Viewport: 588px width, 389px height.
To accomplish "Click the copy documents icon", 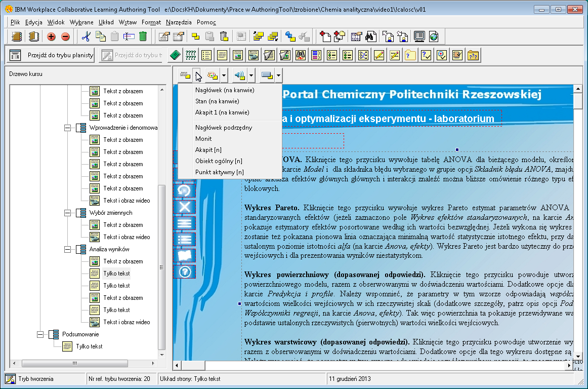I will tap(101, 36).
